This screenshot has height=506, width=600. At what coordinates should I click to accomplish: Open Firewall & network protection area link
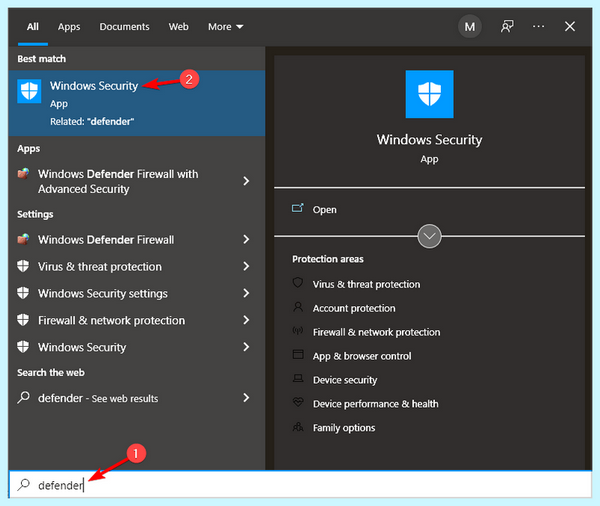pos(377,332)
